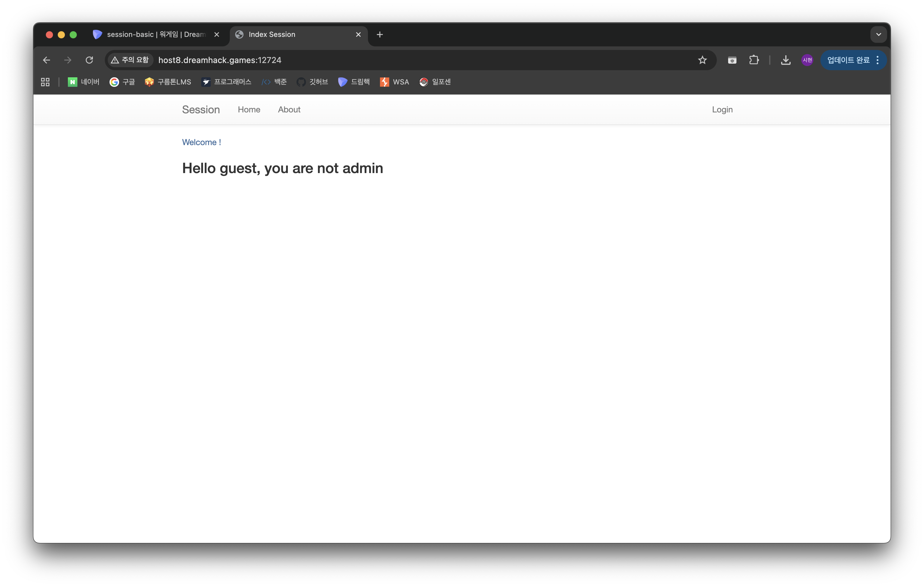Open the 깃허브 bookmark
This screenshot has width=924, height=587.
tap(312, 82)
